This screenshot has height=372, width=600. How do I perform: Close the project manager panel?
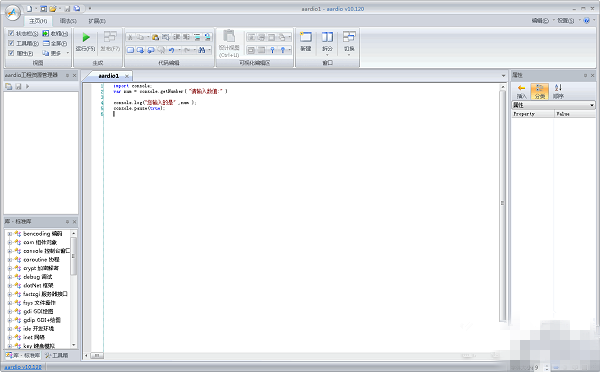(75, 75)
